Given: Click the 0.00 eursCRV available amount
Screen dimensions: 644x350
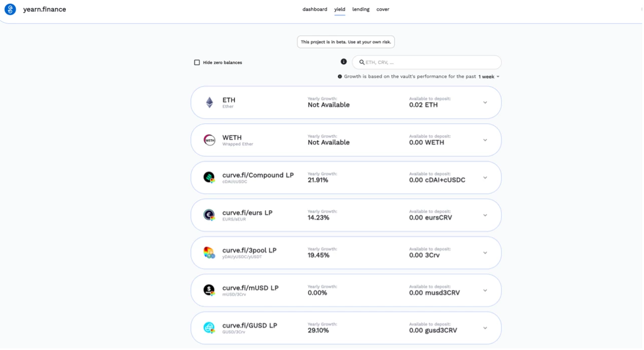Looking at the screenshot, I should coord(430,218).
